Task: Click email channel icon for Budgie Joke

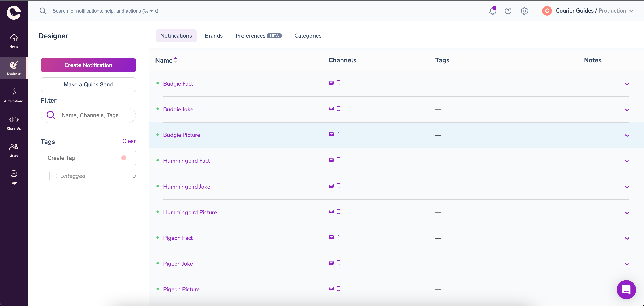Action: click(x=331, y=109)
